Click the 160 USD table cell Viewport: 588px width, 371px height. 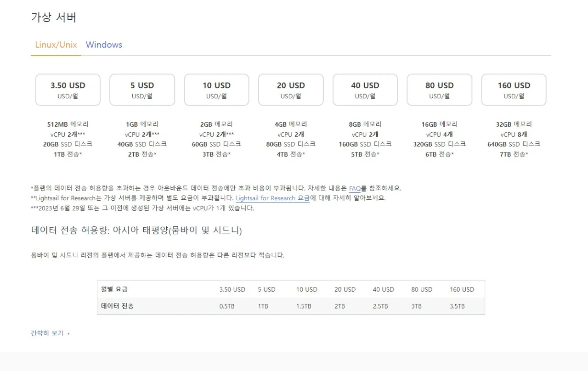462,289
